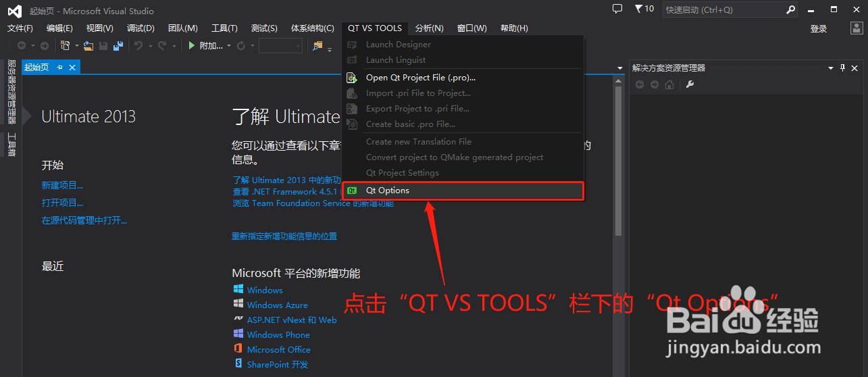Screen dimensions: 868x377
Task: Click Solution Explorer home icon
Action: 669,84
